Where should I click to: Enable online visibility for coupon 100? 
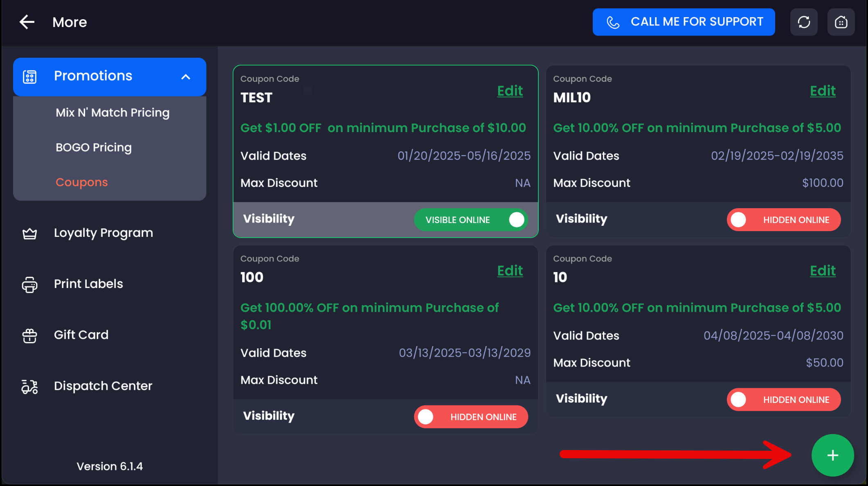pyautogui.click(x=471, y=417)
